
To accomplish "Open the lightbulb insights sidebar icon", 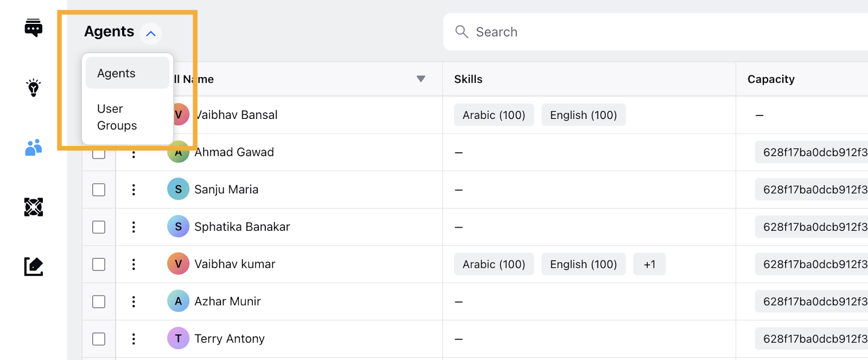I will [33, 87].
